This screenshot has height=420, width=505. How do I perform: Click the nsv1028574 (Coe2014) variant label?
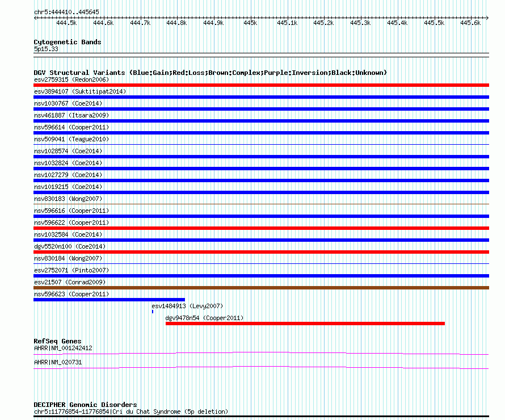(68, 151)
